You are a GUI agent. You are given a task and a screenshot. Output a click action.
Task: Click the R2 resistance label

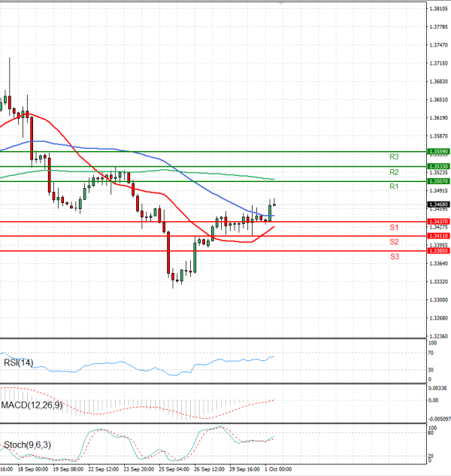click(393, 172)
